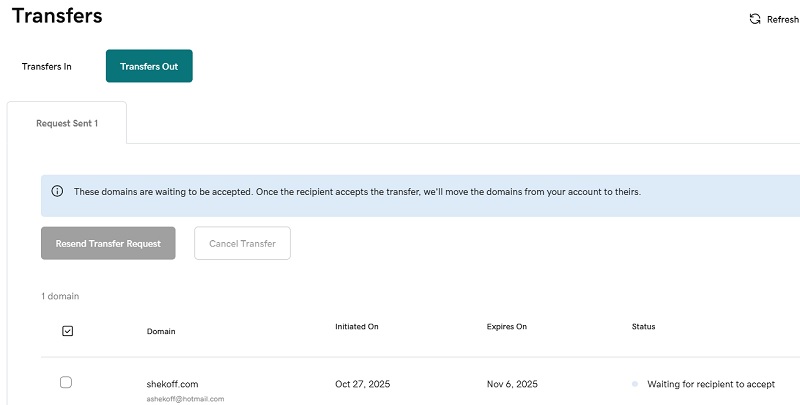Click the shekoff.com domain name

(174, 384)
